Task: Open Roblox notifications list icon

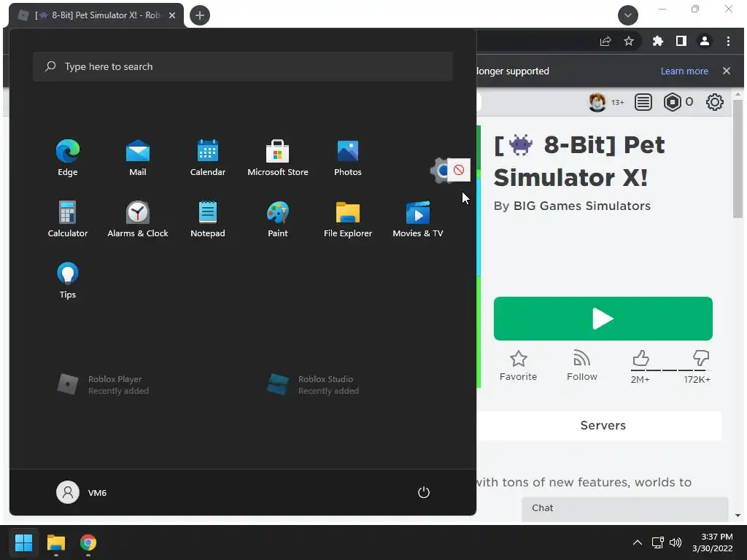Action: pos(643,102)
